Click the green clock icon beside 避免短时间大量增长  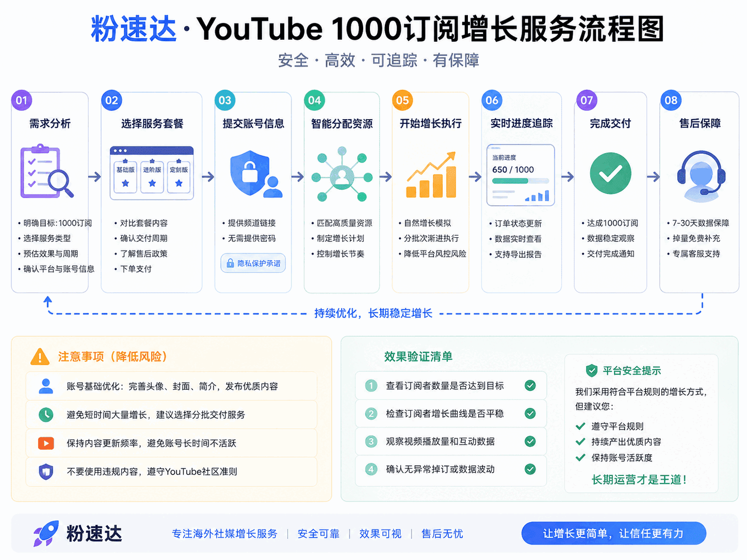(46, 415)
